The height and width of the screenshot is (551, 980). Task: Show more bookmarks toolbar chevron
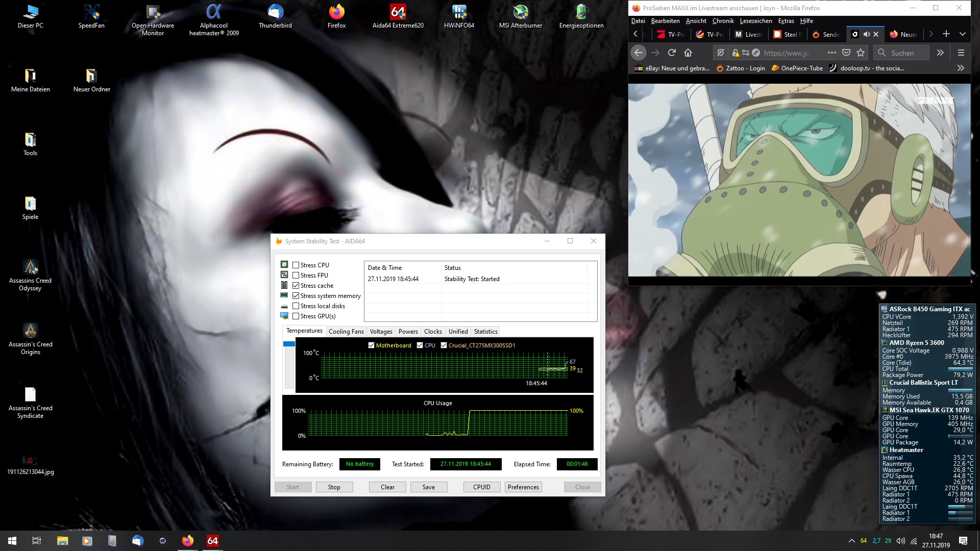point(960,68)
